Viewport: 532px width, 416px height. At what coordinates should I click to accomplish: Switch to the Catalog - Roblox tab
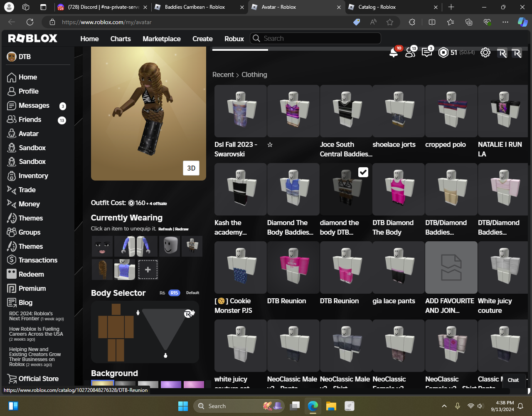393,7
